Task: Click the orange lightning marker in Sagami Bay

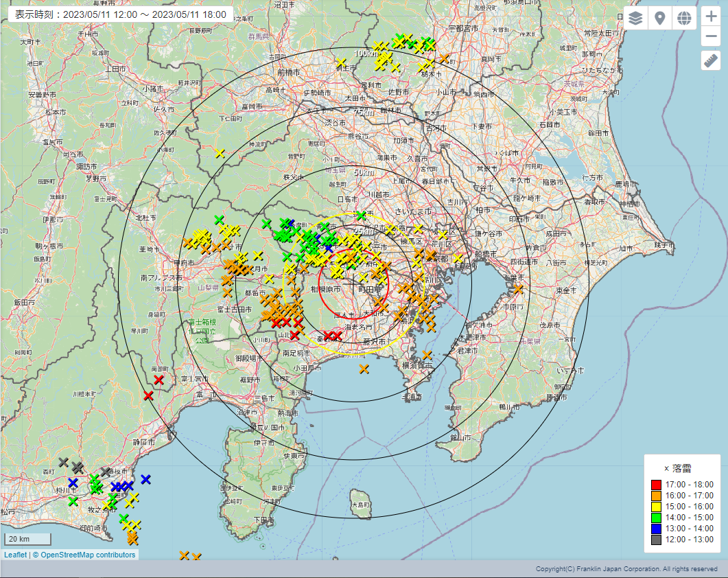Action: pos(364,369)
